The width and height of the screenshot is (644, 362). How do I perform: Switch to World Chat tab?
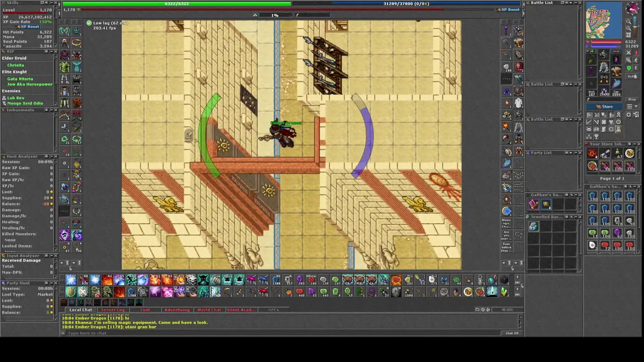[209, 310]
